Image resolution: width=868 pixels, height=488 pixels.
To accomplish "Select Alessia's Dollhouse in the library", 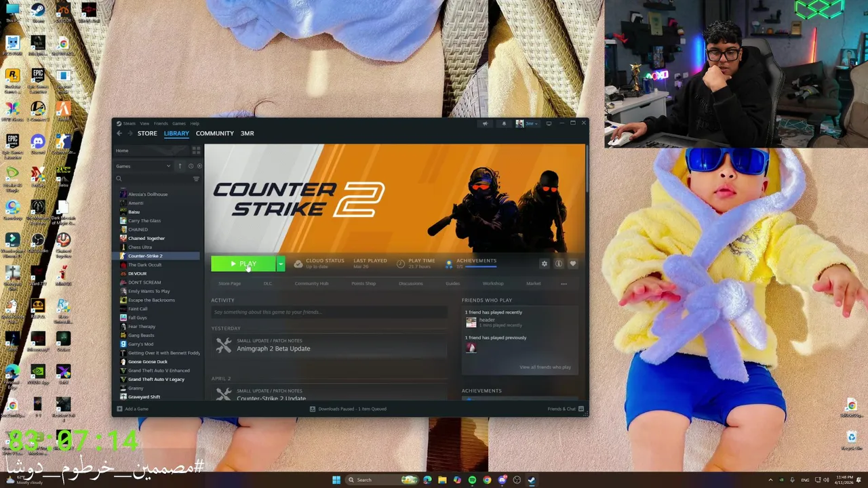I will [148, 195].
